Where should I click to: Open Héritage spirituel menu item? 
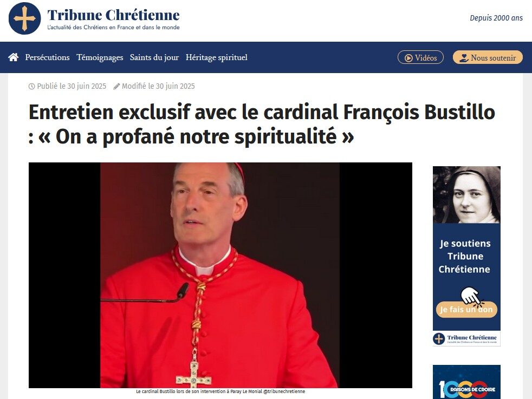click(217, 57)
